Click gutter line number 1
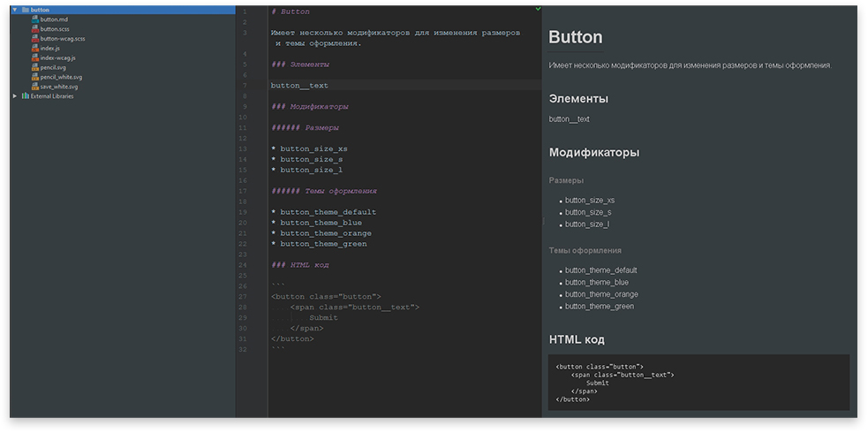The width and height of the screenshot is (868, 433). [x=245, y=11]
